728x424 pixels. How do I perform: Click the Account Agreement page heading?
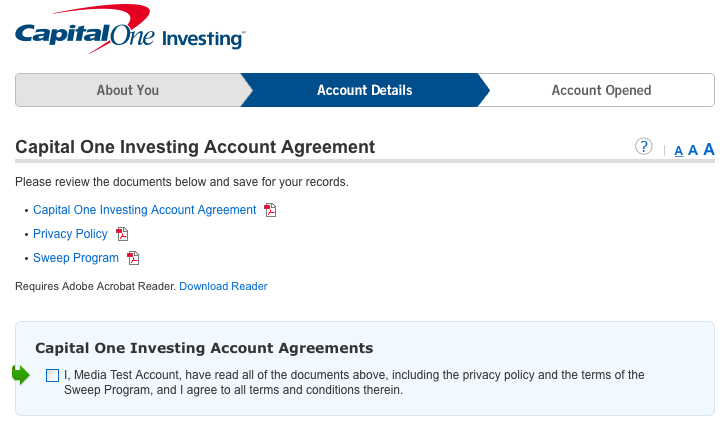195,147
